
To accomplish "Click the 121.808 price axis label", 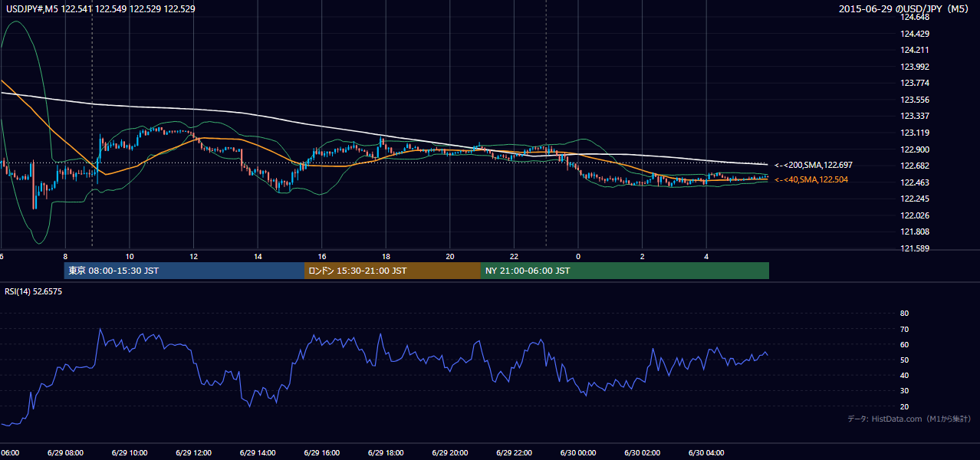I will [x=915, y=232].
